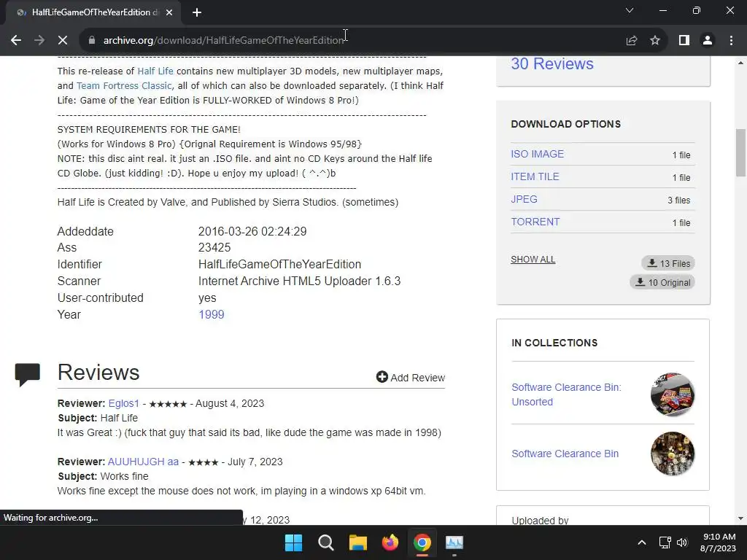
Task: Open the 30 Reviews link
Action: (552, 64)
